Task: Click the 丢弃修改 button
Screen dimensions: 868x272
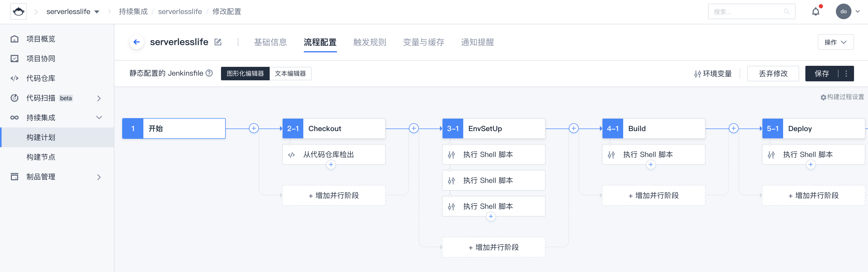Action: [x=773, y=74]
